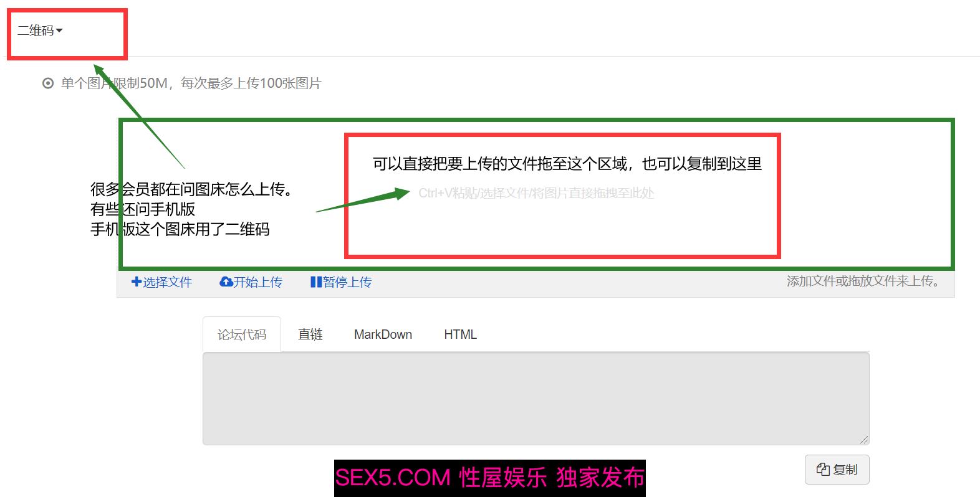Open the 二维码 dropdown menu

(x=40, y=31)
